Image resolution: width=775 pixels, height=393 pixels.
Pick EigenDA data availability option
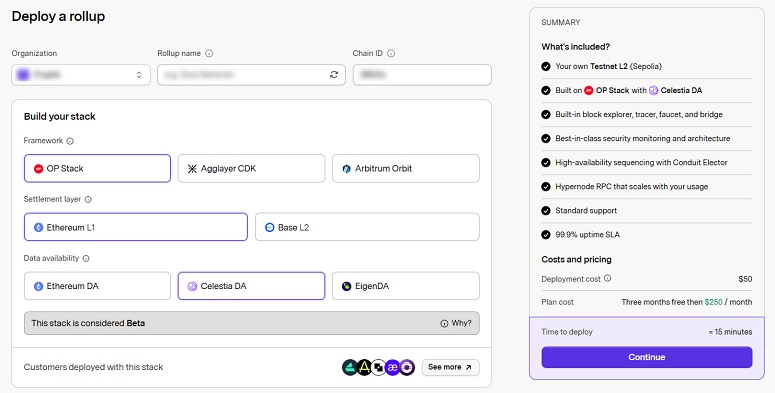point(406,286)
